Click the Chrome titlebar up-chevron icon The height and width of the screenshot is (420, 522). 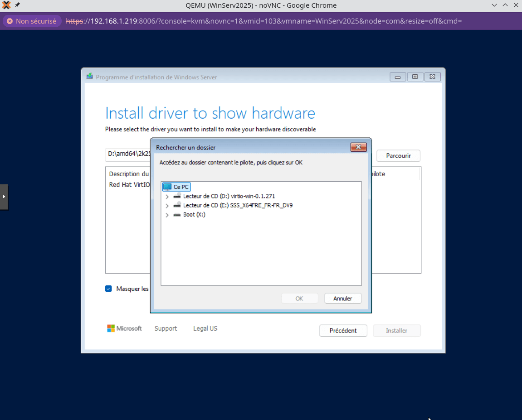(x=505, y=5)
